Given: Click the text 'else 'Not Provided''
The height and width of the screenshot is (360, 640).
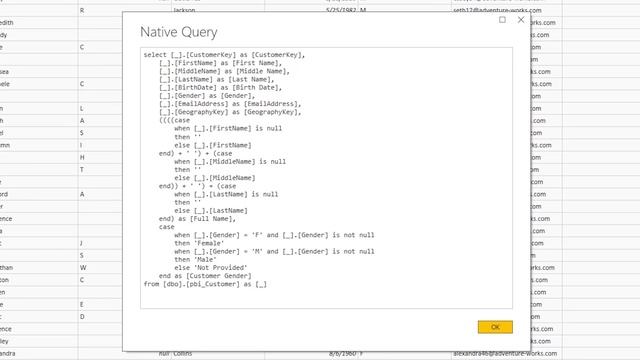Looking at the screenshot, I should (x=211, y=268).
